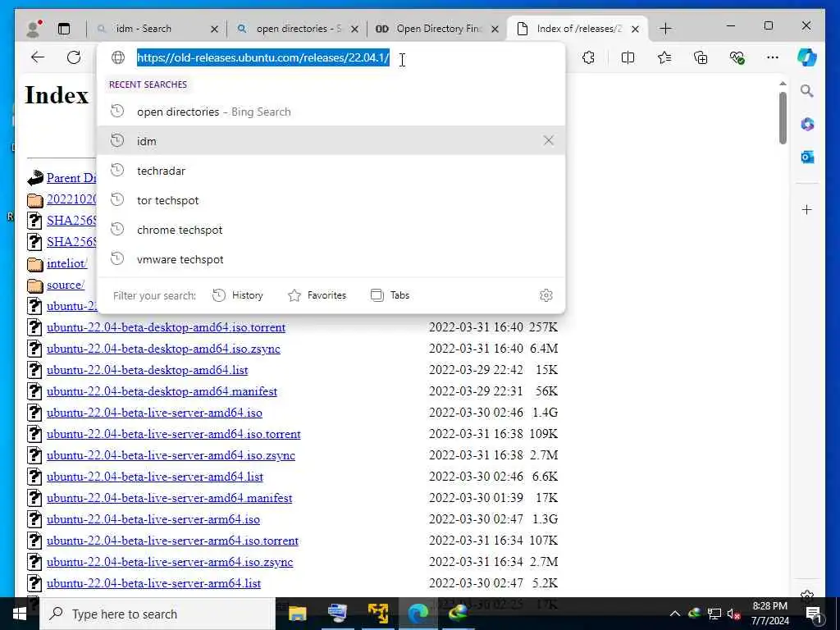
Task: Select the chrome techspot recent search
Action: point(331,230)
